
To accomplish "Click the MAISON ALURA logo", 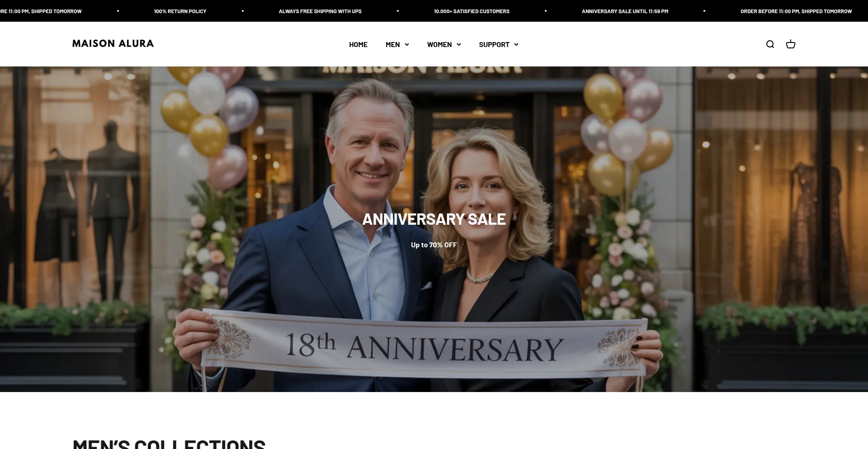I will click(x=113, y=43).
